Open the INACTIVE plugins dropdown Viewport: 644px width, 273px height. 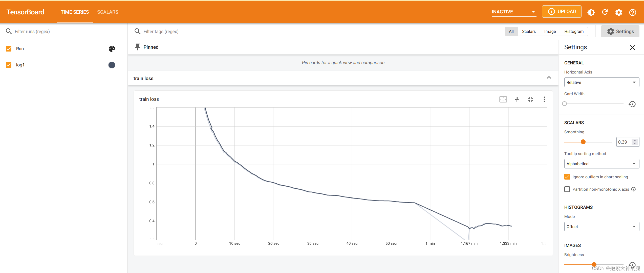coord(514,12)
